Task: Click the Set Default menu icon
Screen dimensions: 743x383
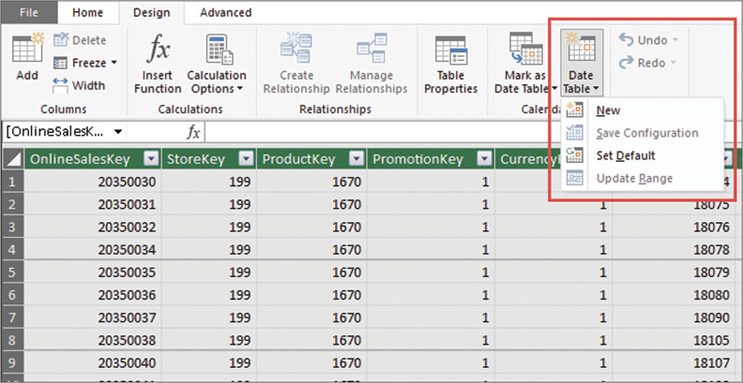Action: point(574,155)
